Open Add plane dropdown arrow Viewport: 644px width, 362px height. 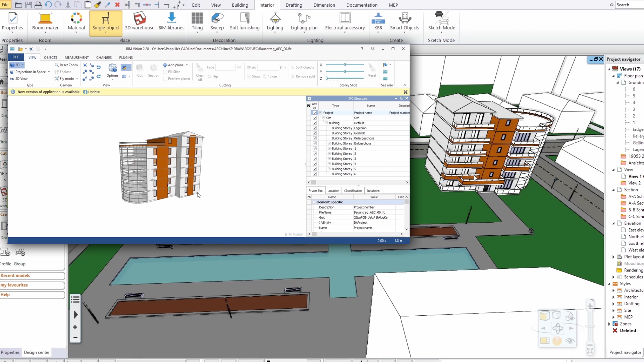[x=187, y=65]
